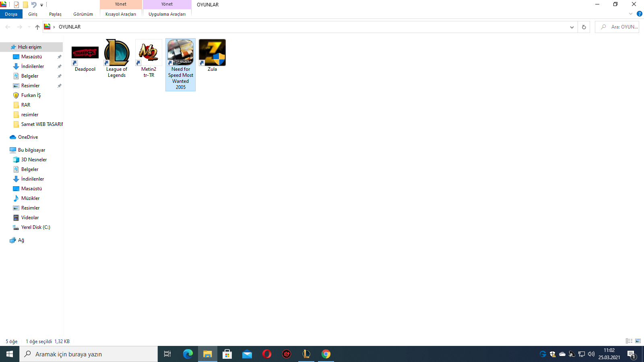
Task: Open the Windows Start menu
Action: 10,354
